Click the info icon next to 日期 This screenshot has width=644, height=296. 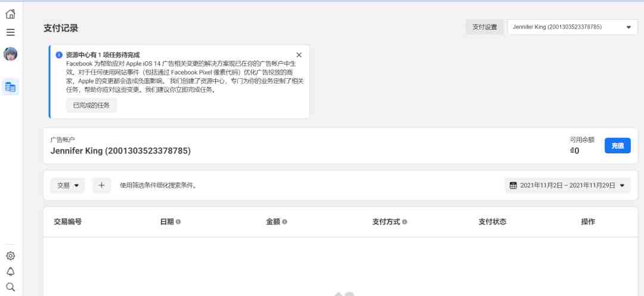[x=178, y=221]
